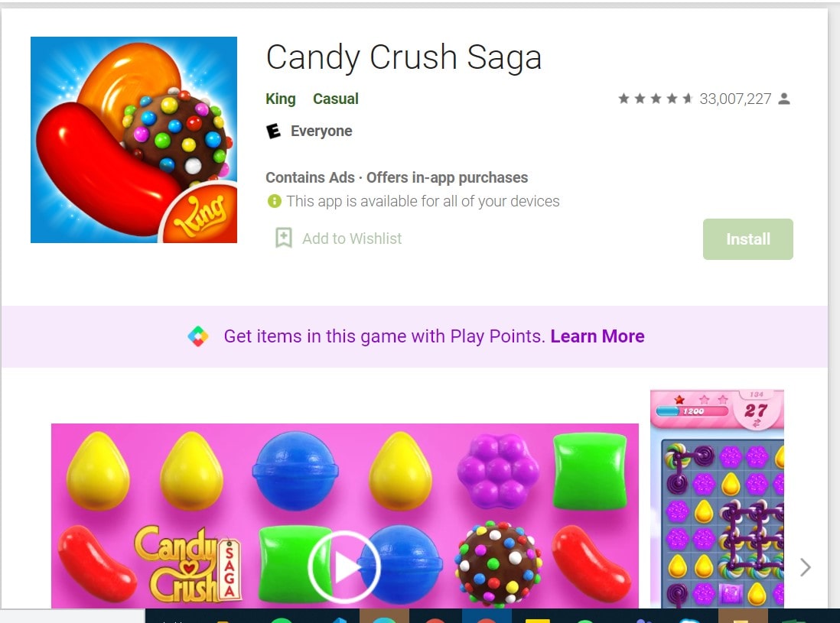Click the Everyone rating label

[321, 131]
